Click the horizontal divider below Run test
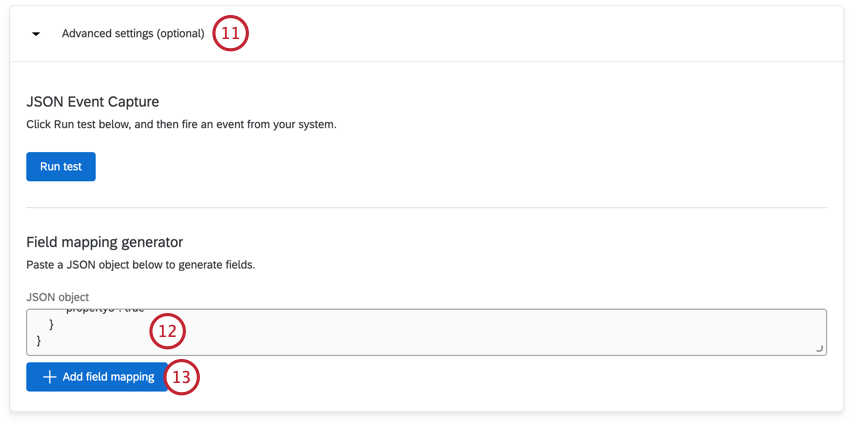The height and width of the screenshot is (425, 850). click(426, 208)
